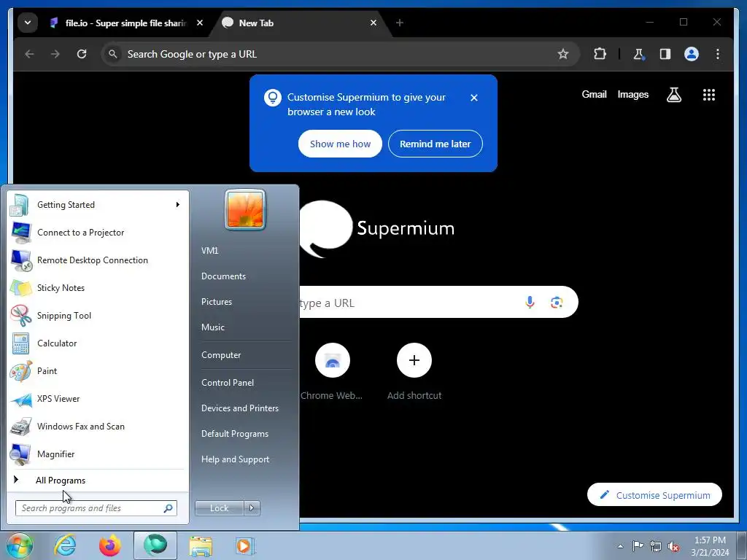Click the muted volume tray icon
This screenshot has height=560, width=747.
(673, 546)
